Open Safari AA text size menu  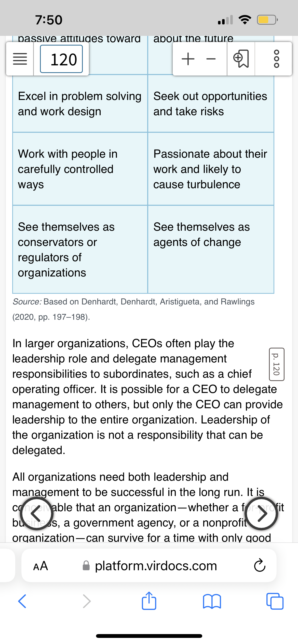click(40, 566)
